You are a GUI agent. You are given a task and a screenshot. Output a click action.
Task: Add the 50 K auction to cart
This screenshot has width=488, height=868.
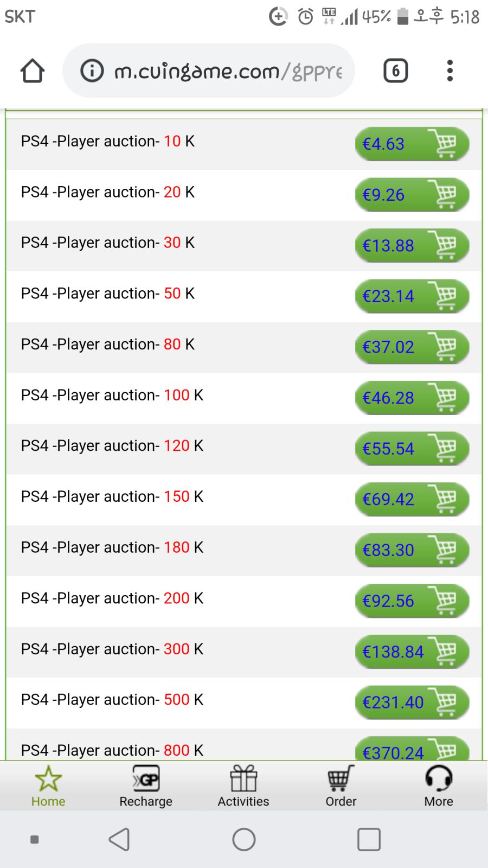pos(445,296)
